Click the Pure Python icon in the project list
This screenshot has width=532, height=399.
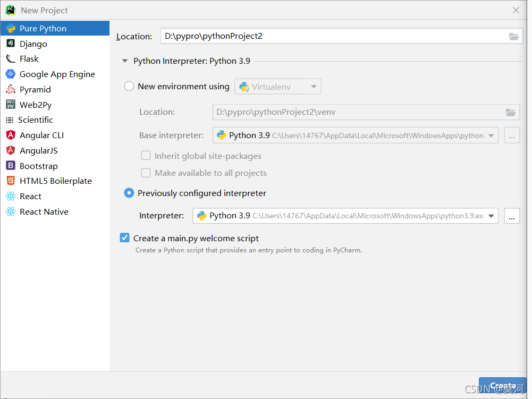tap(11, 29)
